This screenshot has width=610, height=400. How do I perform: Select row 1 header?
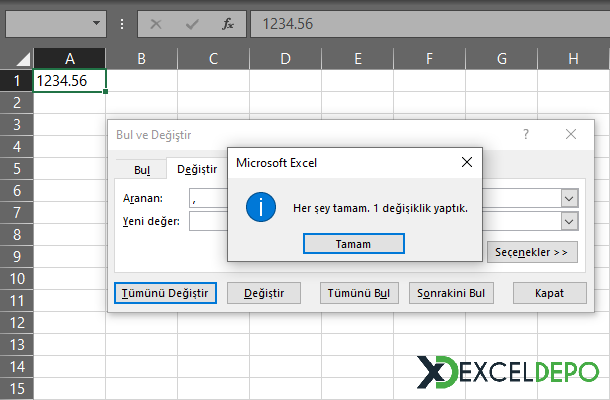pos(17,81)
